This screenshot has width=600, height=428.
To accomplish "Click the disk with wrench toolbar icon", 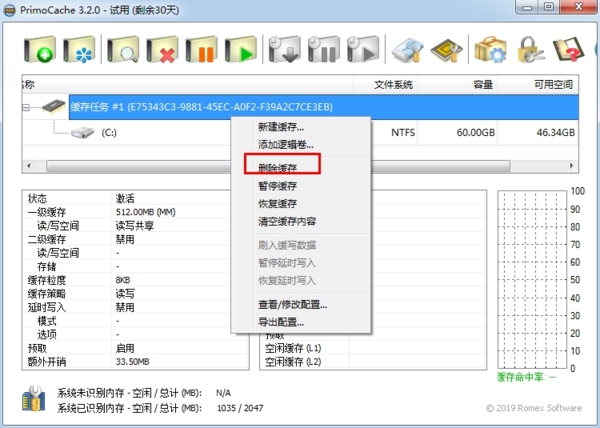I will point(407,50).
